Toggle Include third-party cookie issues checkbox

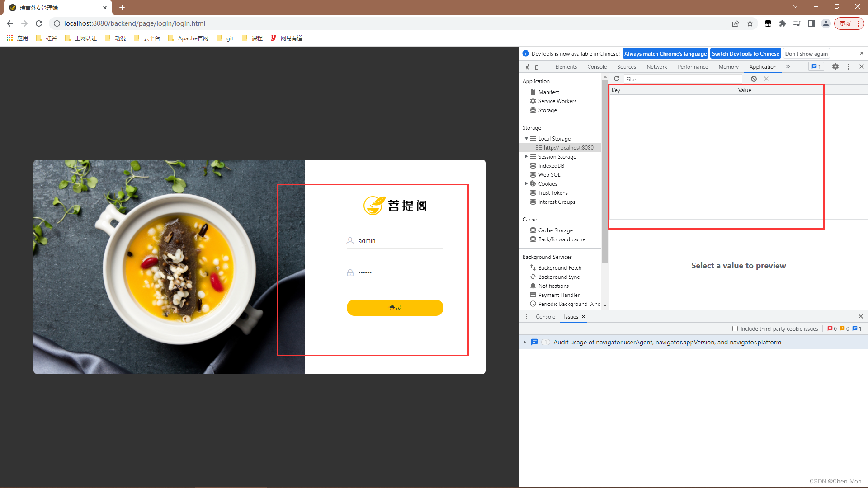pyautogui.click(x=735, y=329)
